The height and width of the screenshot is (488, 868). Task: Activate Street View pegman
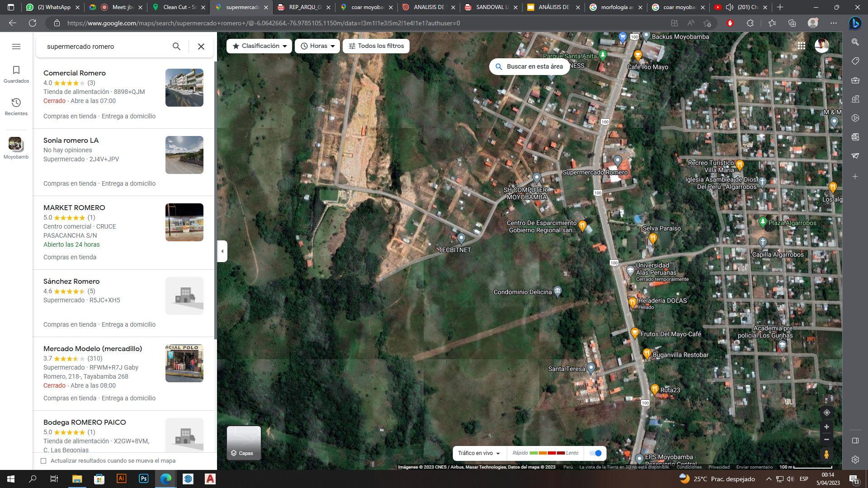coord(826,454)
